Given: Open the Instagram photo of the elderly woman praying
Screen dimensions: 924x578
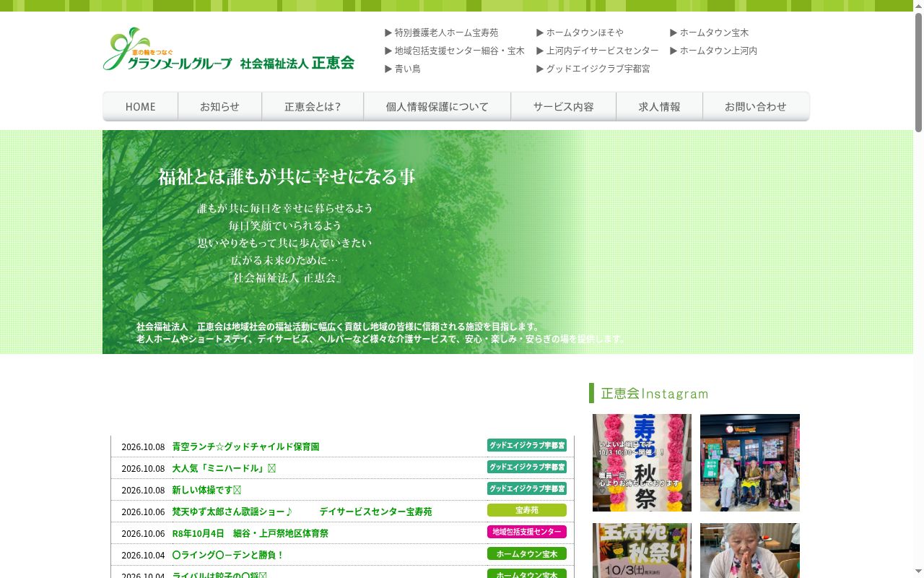Looking at the screenshot, I should (x=750, y=551).
